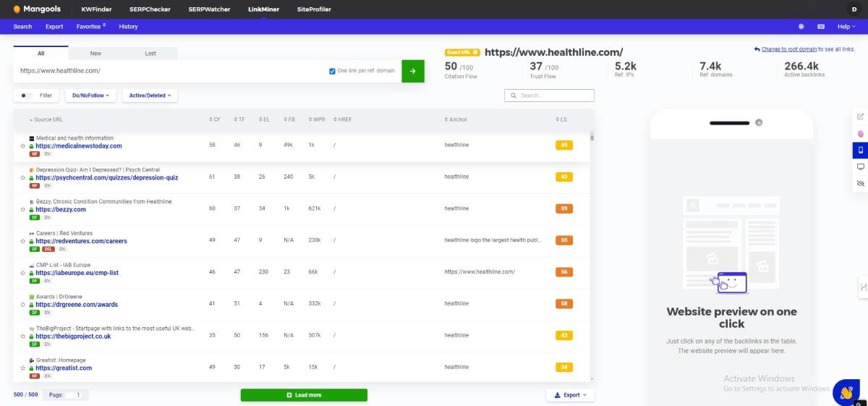868x406 pixels.
Task: Click the pink circle icon in preview sidebar
Action: click(860, 134)
